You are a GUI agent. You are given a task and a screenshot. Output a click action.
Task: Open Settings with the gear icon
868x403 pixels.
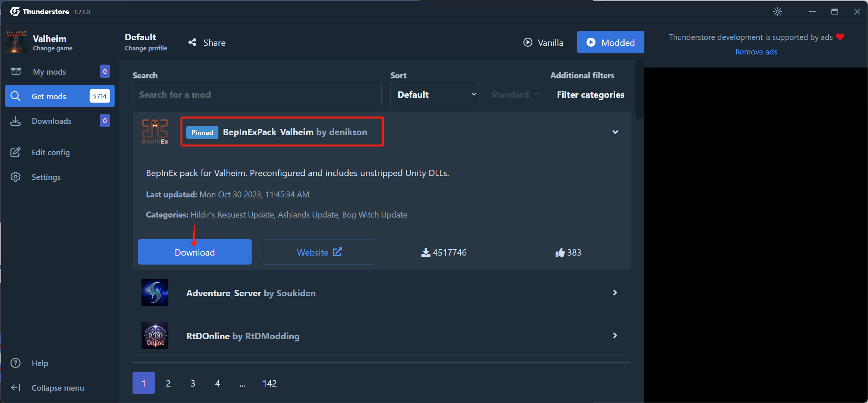(16, 177)
